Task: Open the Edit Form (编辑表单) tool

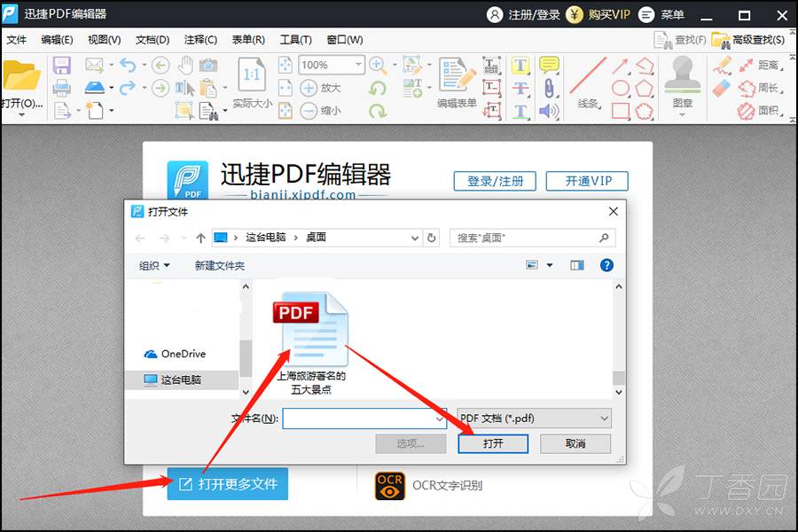Action: pyautogui.click(x=457, y=83)
